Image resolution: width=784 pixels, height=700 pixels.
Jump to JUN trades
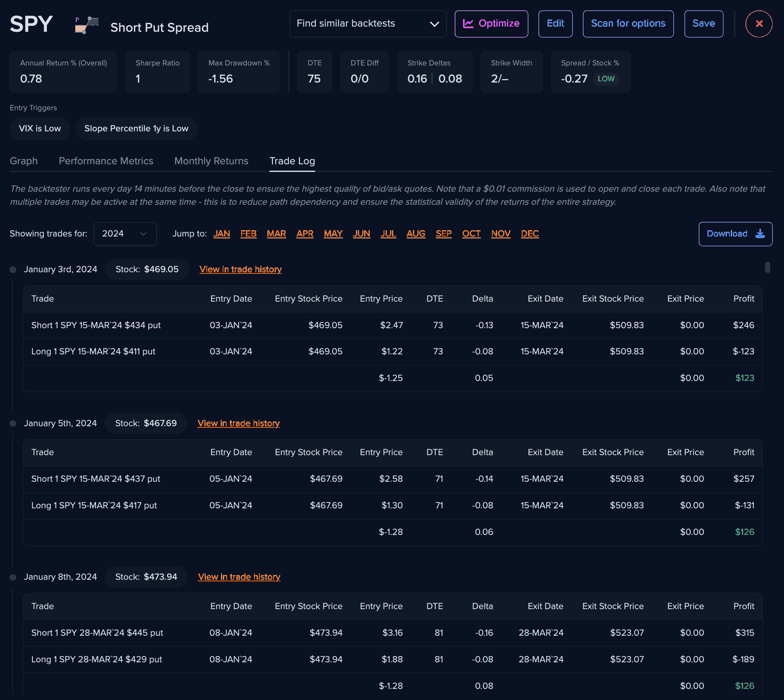(x=361, y=234)
